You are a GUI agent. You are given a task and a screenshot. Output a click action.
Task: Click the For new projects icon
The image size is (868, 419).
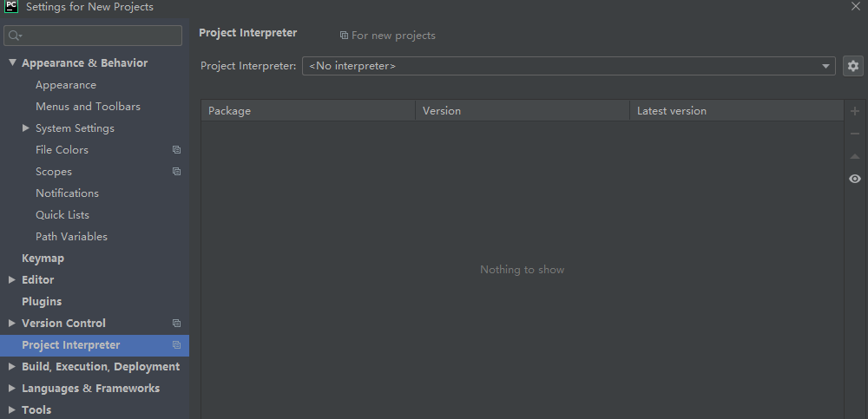click(x=344, y=36)
